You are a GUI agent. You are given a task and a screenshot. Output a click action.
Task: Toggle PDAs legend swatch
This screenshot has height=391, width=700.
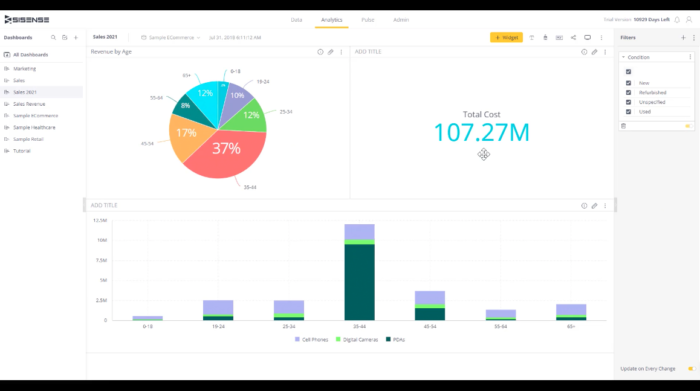(388, 339)
